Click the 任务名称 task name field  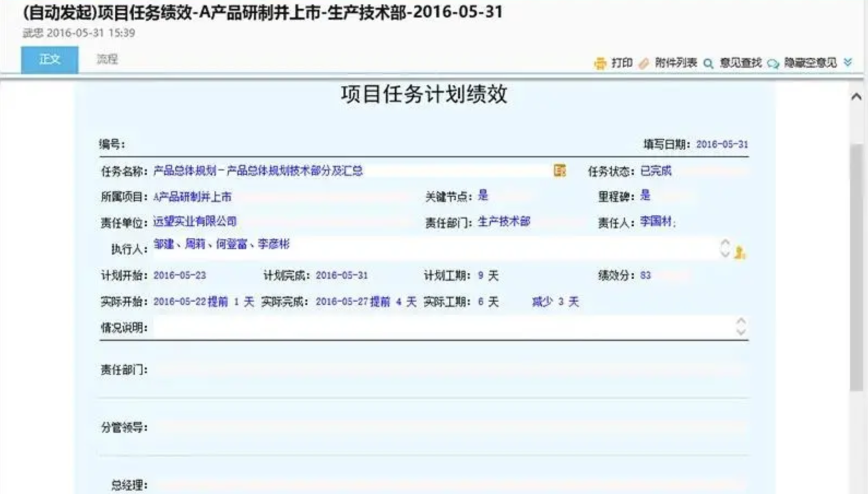point(349,171)
